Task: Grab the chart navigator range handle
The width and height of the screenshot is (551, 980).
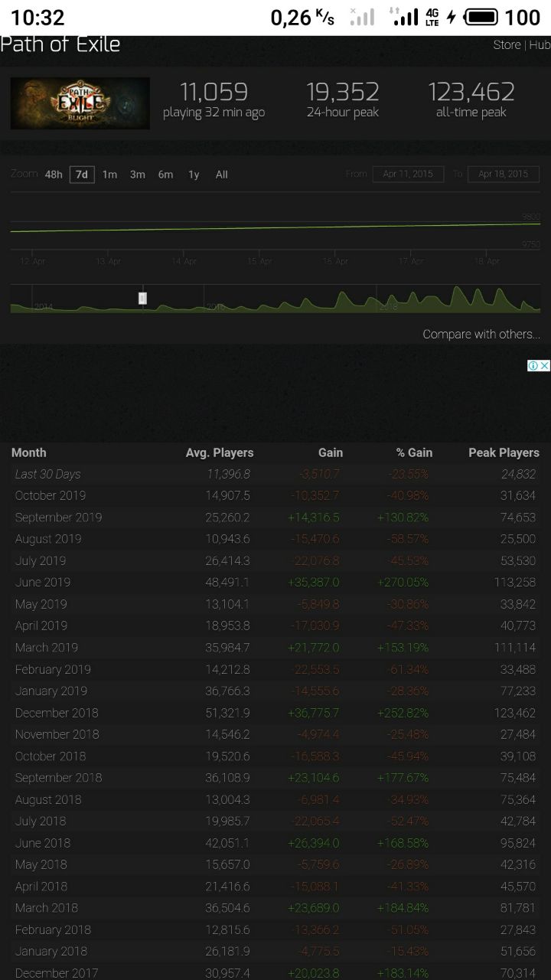Action: [142, 299]
